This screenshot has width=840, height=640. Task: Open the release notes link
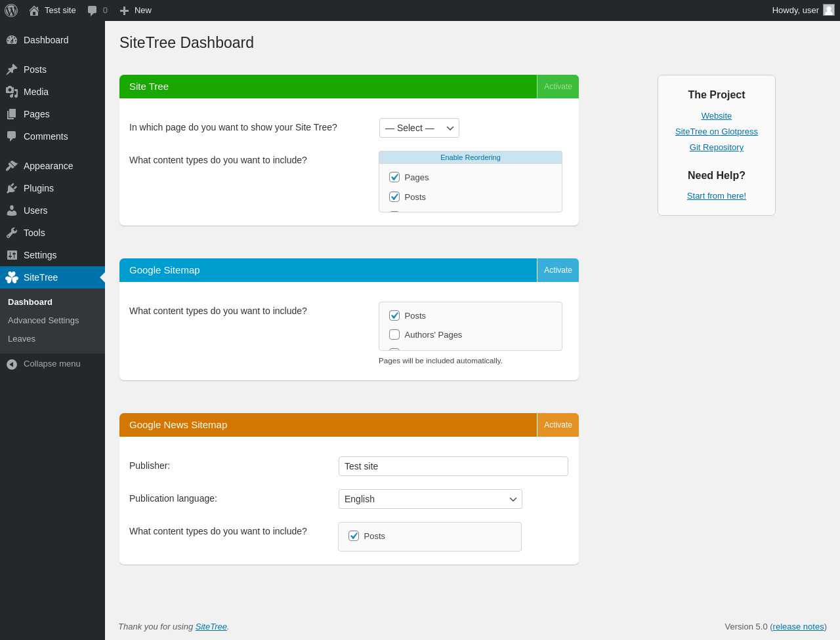[798, 627]
